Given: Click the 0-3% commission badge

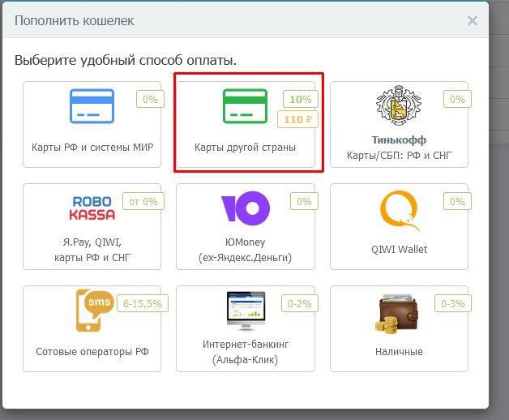Looking at the screenshot, I should point(453,303).
